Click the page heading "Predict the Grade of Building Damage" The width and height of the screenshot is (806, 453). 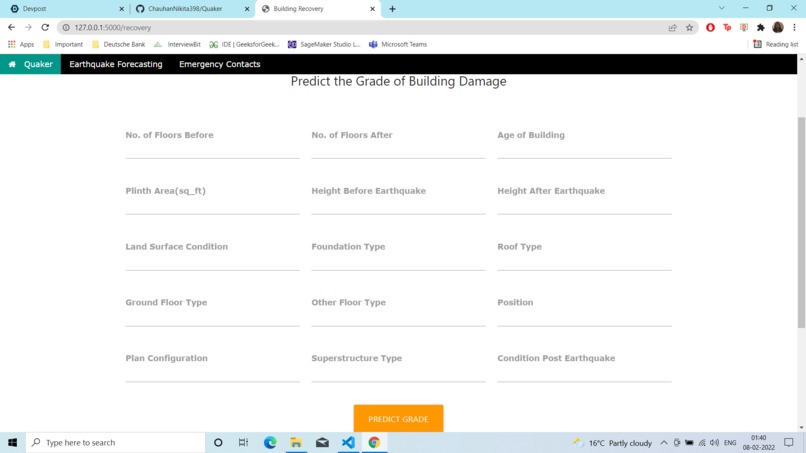coord(398,81)
